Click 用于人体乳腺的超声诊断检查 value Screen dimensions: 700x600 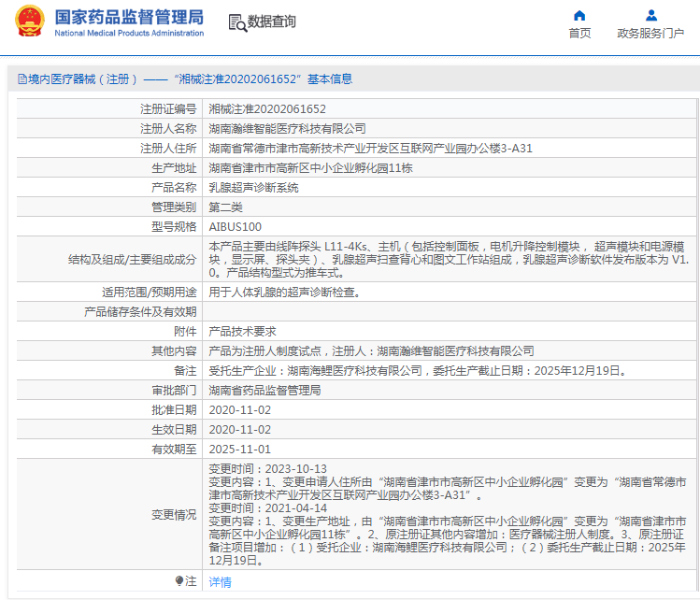tap(284, 293)
